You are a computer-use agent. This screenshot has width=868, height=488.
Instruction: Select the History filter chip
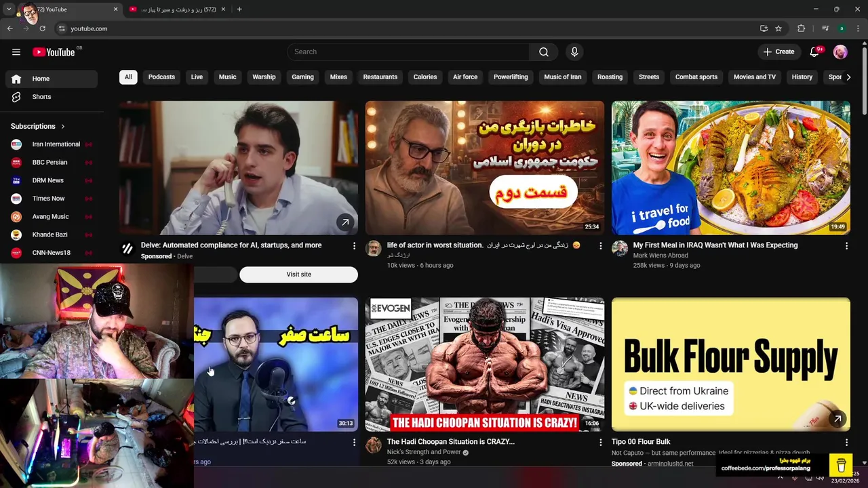pos(802,77)
